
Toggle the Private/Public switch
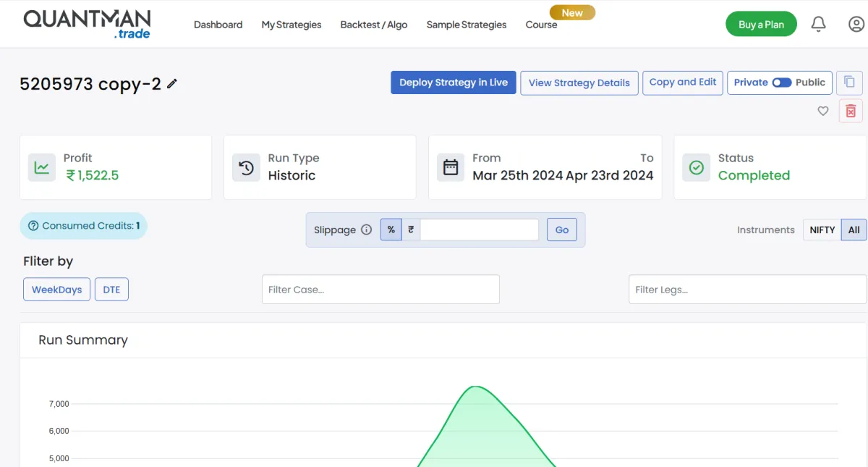tap(781, 83)
